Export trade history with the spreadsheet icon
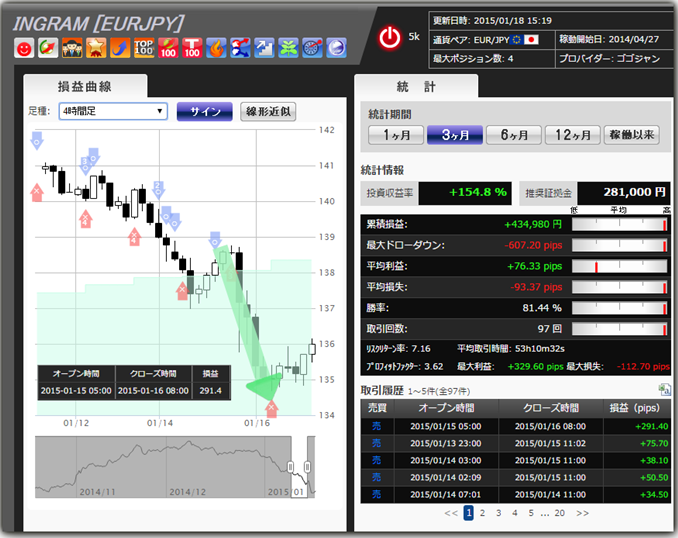This screenshot has width=678, height=538. point(664,390)
